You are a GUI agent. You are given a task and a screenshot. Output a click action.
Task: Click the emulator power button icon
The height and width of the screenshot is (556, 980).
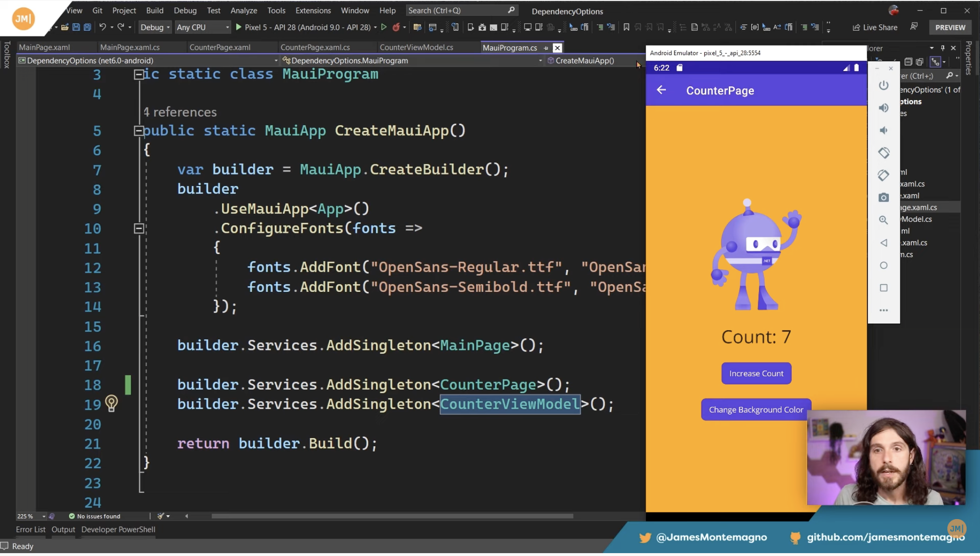(884, 85)
